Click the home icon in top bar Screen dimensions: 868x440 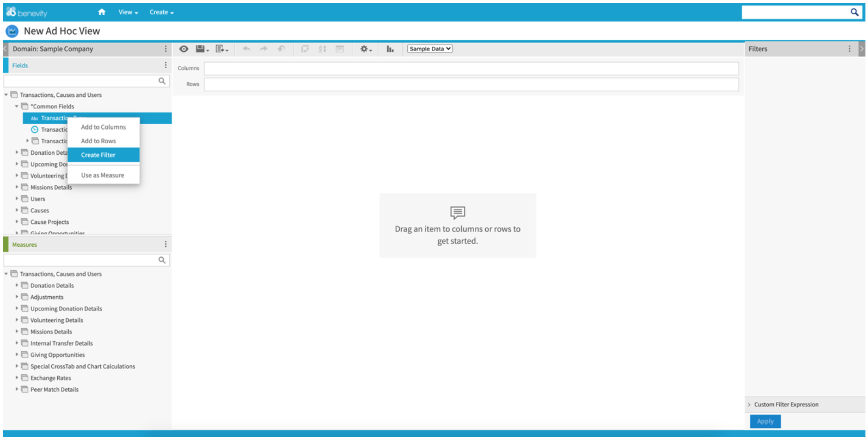(x=101, y=12)
